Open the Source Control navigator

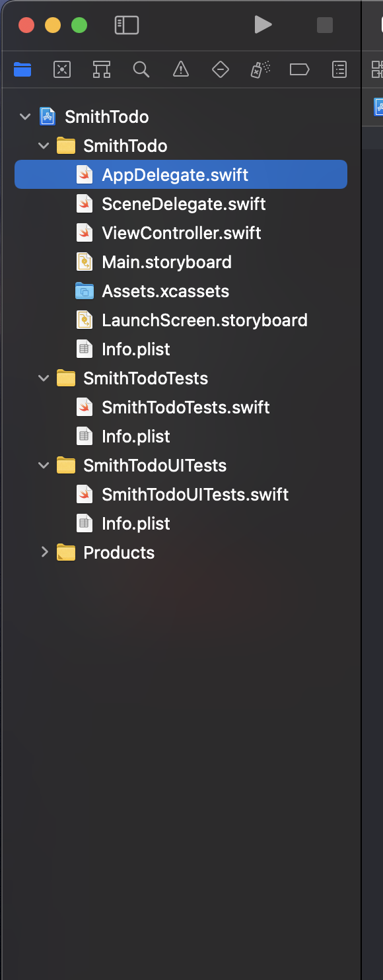click(62, 69)
